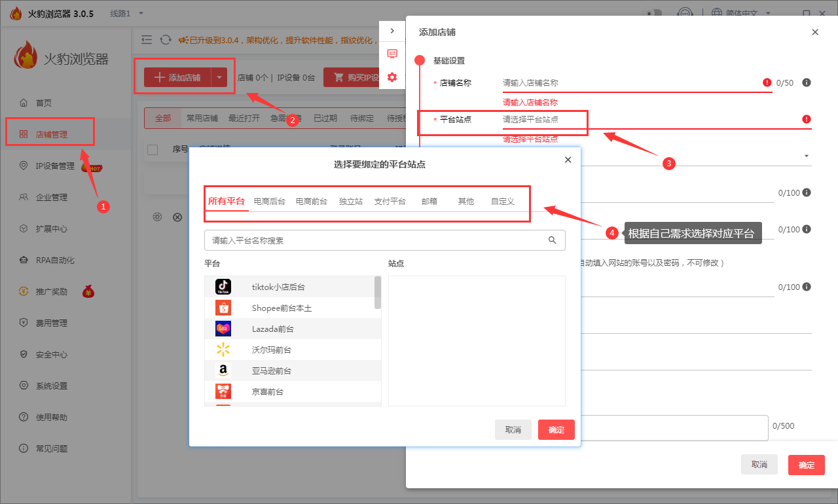This screenshot has height=504, width=838.
Task: Click the search magnifier icon
Action: pyautogui.click(x=553, y=240)
